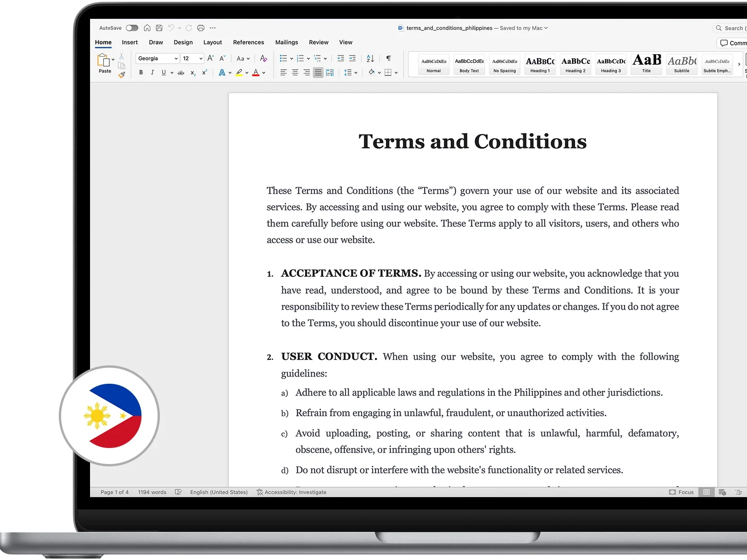Image resolution: width=747 pixels, height=560 pixels.
Task: Open the Insert ribbon tab
Action: (130, 42)
